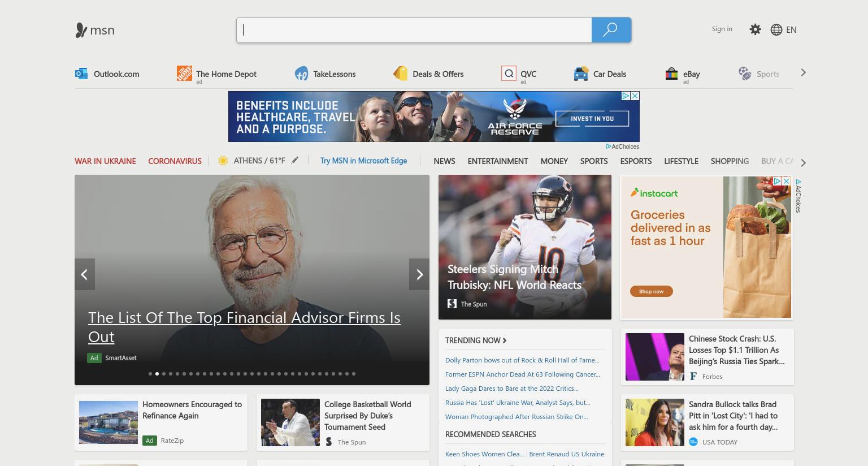Open Russia Has 'Lost' Ukraine War story
Screen dimensions: 868x466
point(518,403)
